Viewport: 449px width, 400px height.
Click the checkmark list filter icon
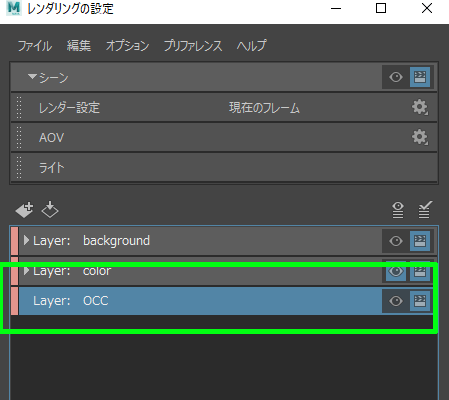[425, 210]
